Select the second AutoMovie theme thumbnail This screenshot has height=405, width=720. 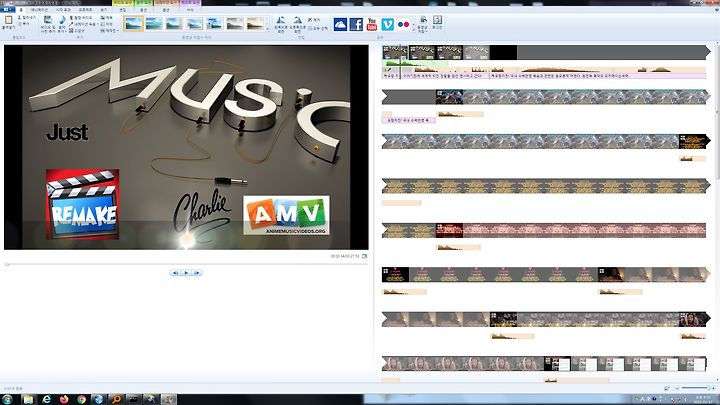coord(154,23)
